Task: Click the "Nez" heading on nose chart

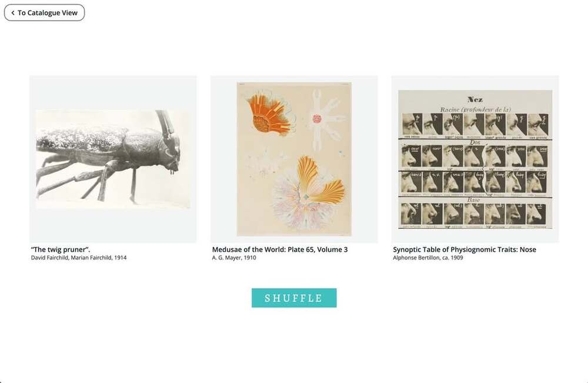Action: 475,99
